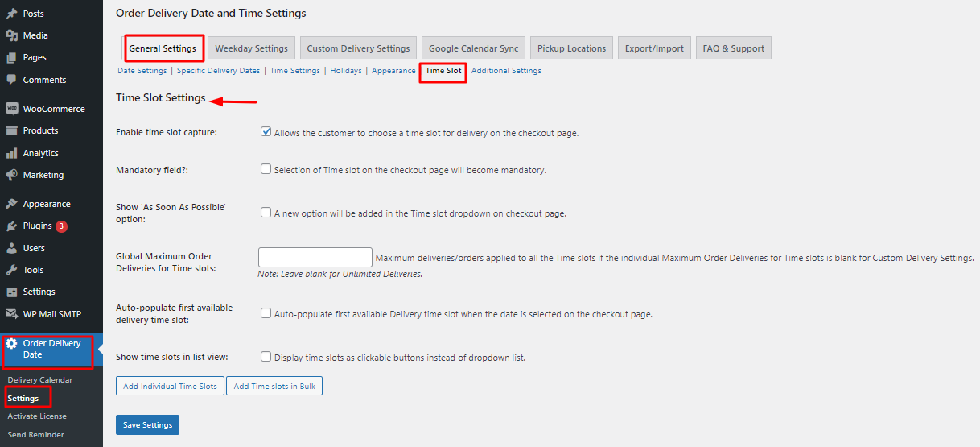
Task: Enable Show 'As Soon As Possible' option
Action: (266, 213)
